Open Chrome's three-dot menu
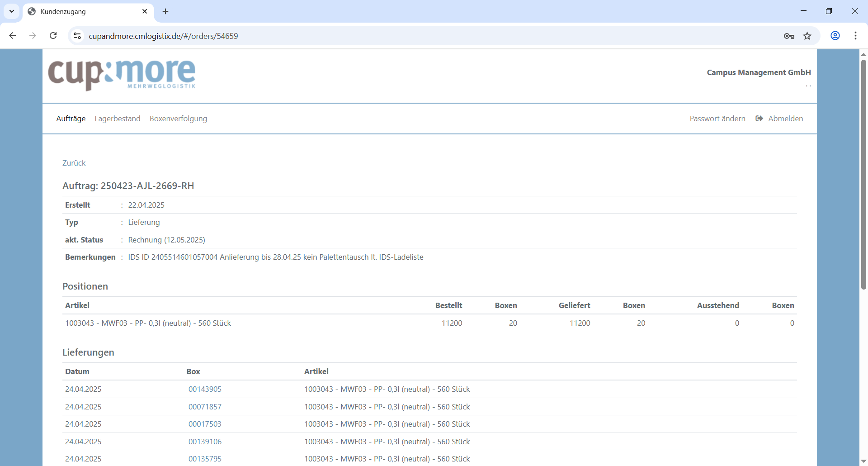This screenshot has height=466, width=868. click(855, 36)
